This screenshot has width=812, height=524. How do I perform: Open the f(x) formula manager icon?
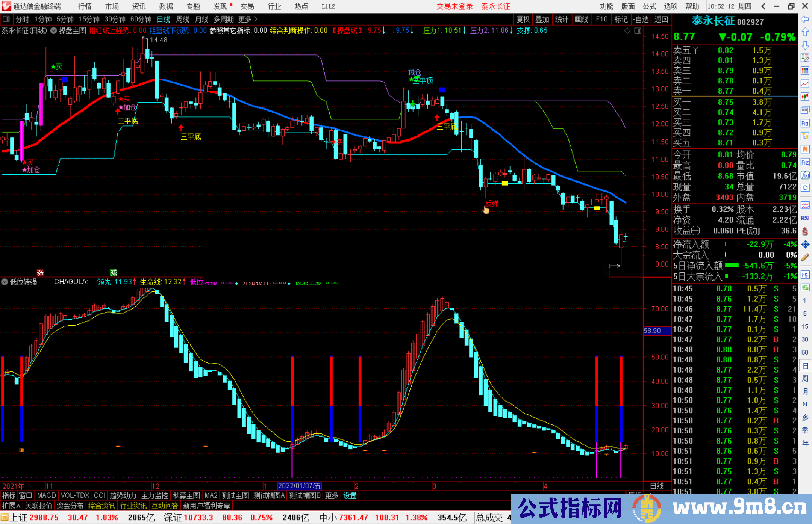[805, 175]
